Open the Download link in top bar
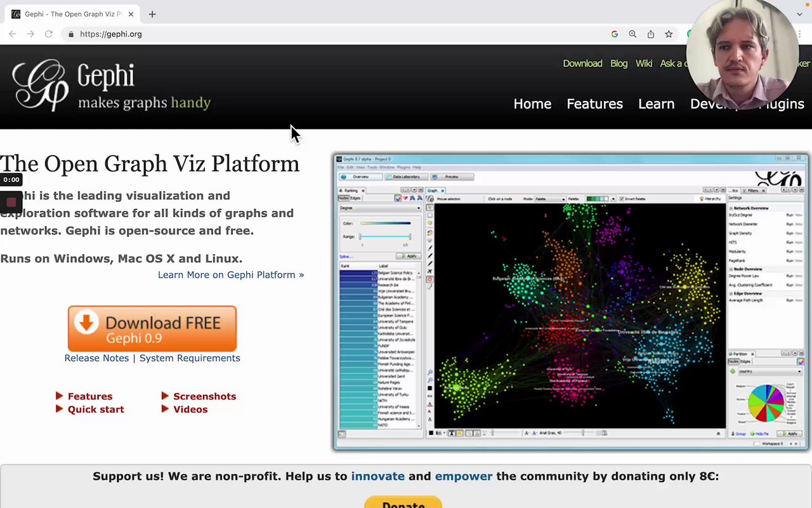Screen dimensions: 812x508 pos(582,63)
